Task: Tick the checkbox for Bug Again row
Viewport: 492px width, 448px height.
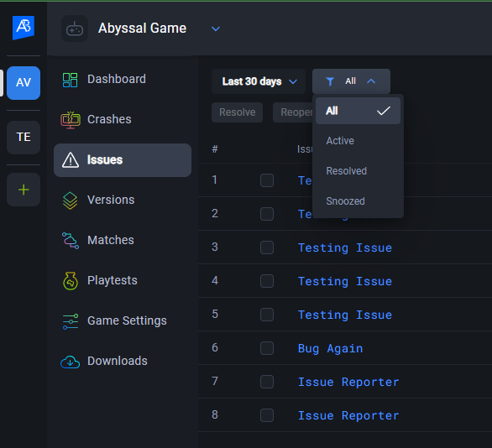Action: [x=267, y=348]
